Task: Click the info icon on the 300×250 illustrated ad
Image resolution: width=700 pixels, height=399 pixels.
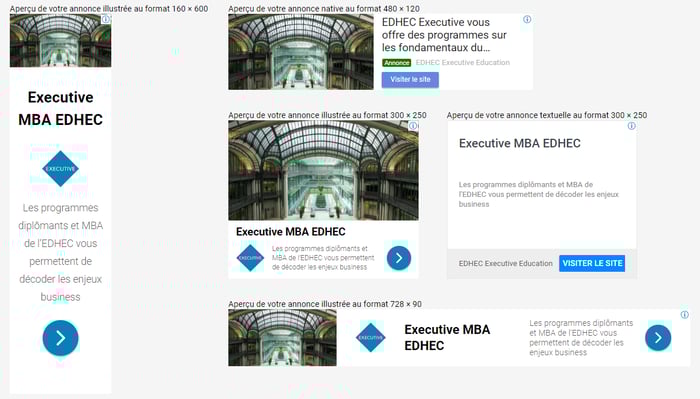Action: 413,126
